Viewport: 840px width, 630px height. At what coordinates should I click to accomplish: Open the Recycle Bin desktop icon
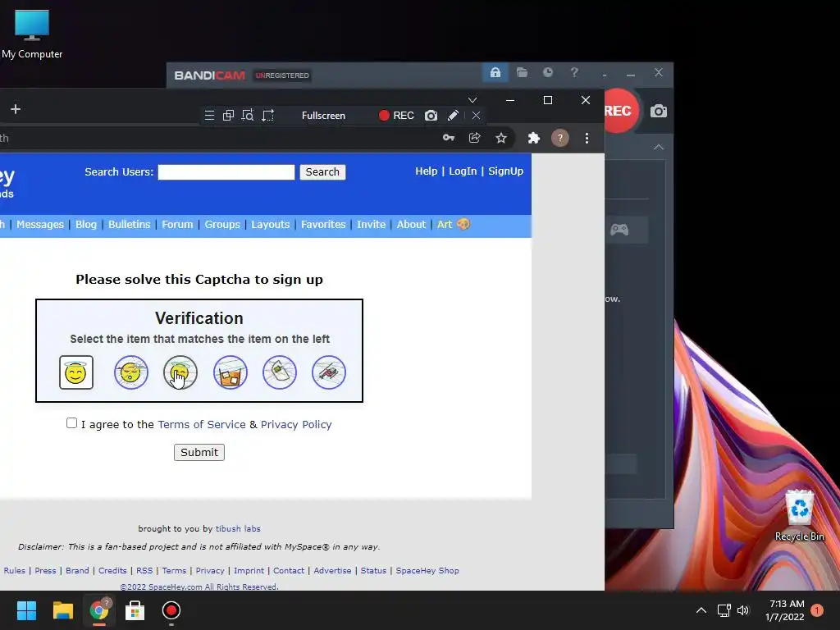click(x=799, y=516)
